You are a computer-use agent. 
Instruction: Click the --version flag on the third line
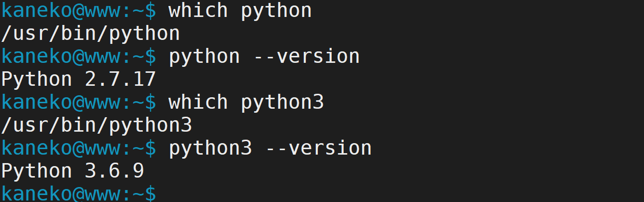click(306, 56)
